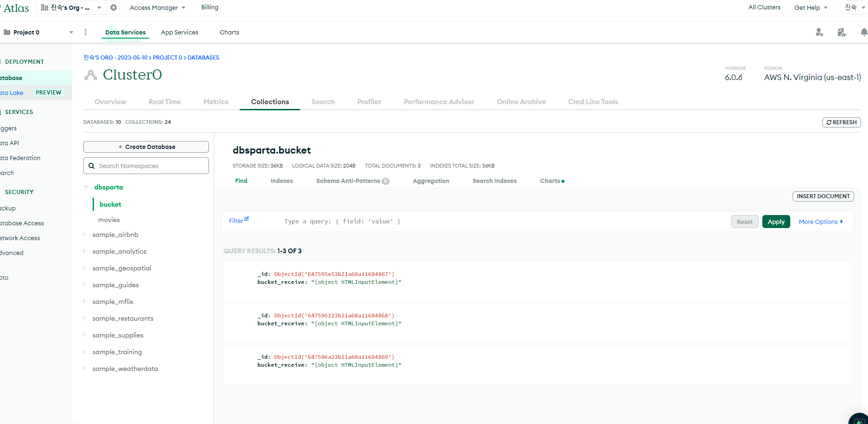Open the cluster Search tab

click(323, 101)
